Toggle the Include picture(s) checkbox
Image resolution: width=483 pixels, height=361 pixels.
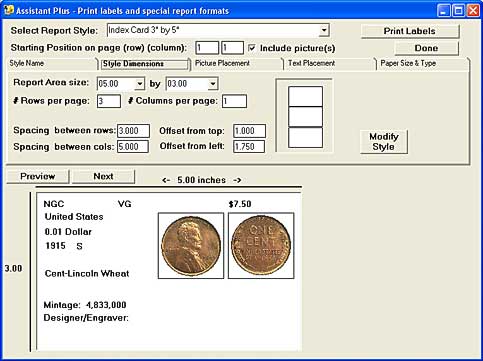[252, 48]
